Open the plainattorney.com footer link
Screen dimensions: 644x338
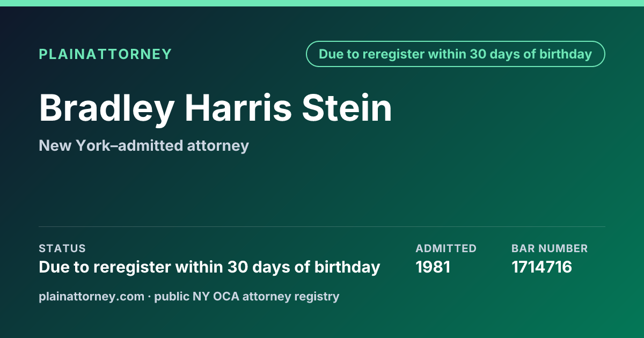(x=92, y=296)
